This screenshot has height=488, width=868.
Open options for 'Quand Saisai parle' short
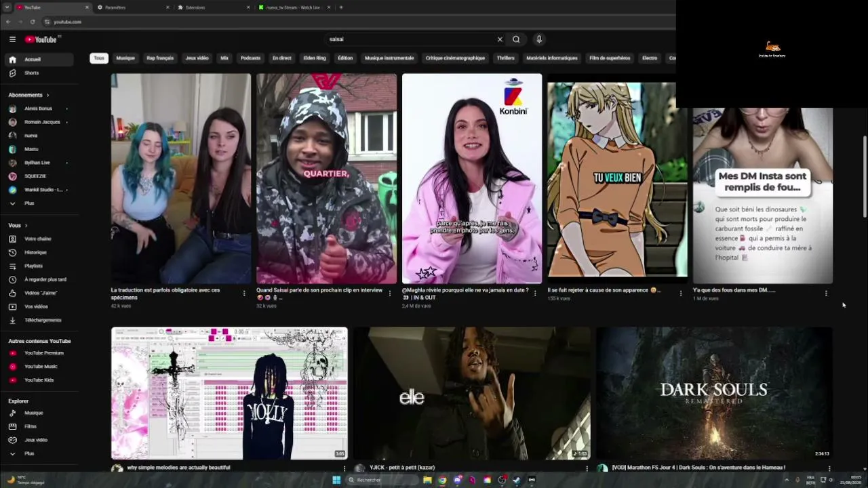(x=389, y=293)
